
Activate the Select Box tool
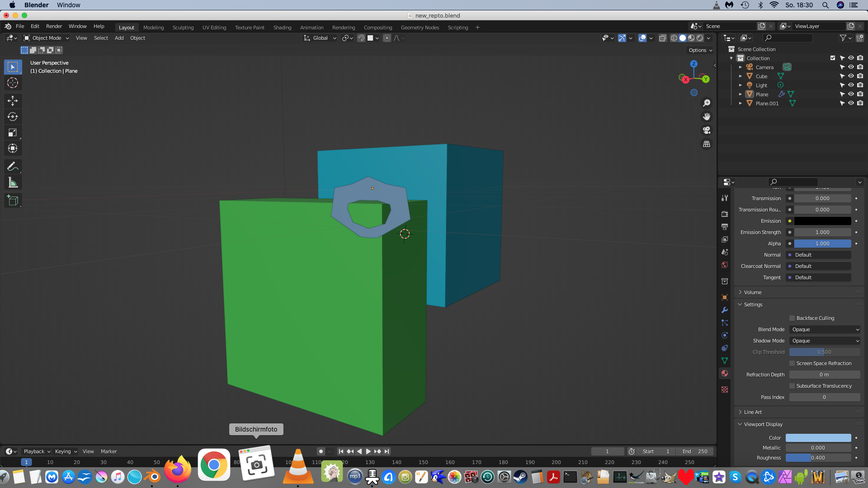(x=13, y=67)
